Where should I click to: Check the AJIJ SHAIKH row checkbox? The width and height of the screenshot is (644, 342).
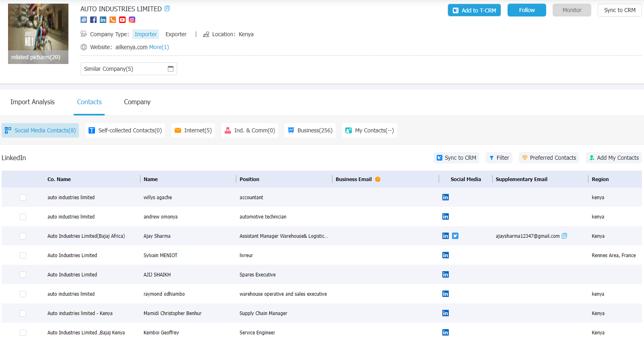[x=23, y=275]
